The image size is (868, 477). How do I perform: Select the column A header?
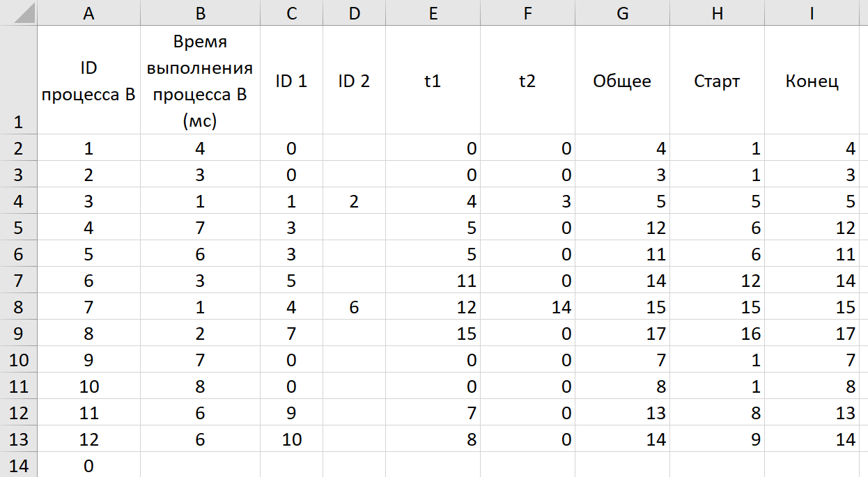(88, 13)
